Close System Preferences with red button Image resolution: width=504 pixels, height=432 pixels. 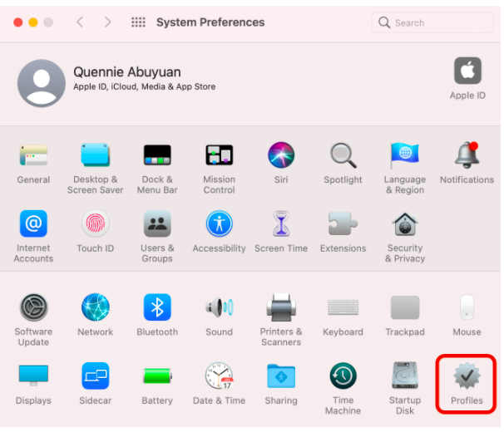pos(18,22)
